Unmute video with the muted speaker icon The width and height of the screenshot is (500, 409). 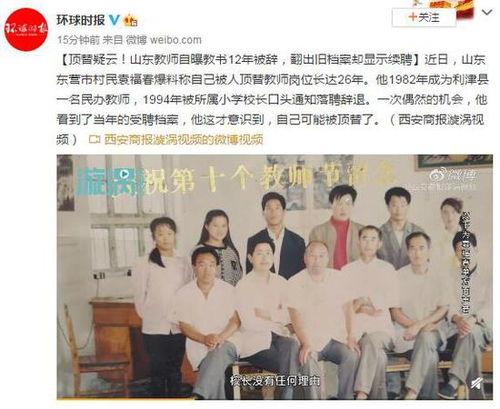[478, 384]
